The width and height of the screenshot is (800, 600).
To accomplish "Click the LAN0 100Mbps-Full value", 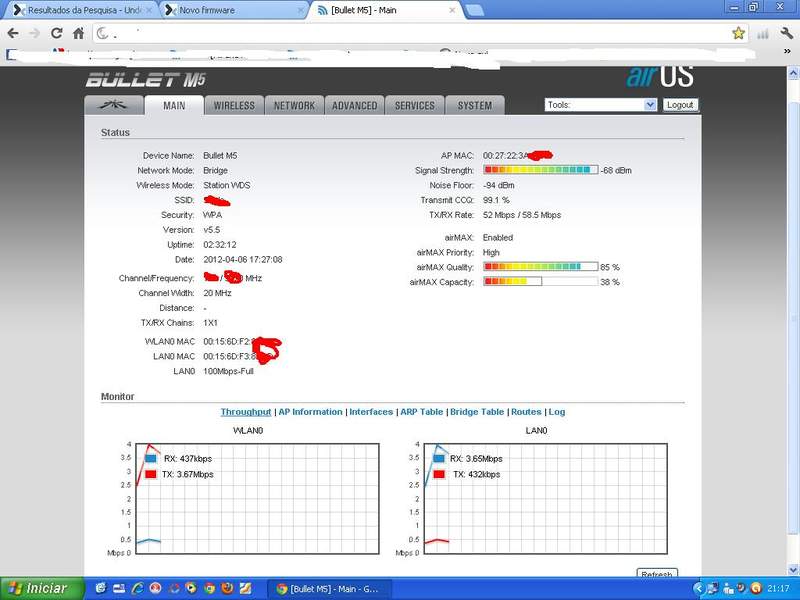I will (229, 371).
